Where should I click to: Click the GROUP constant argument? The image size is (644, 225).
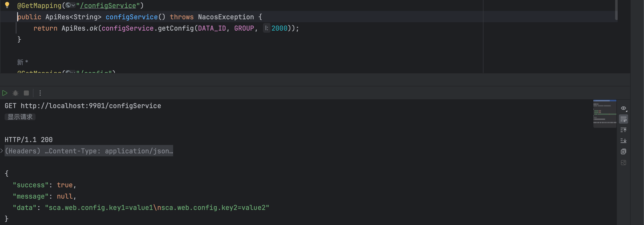coord(244,28)
